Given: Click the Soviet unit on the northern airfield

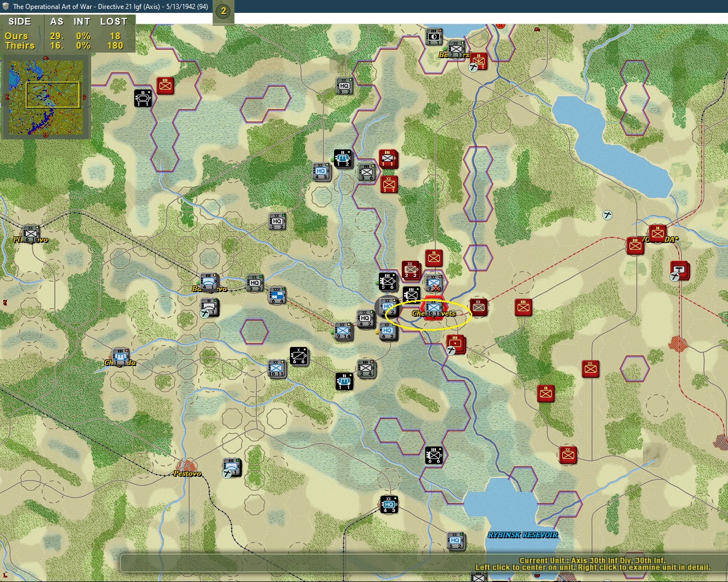Looking at the screenshot, I should pyautogui.click(x=478, y=61).
